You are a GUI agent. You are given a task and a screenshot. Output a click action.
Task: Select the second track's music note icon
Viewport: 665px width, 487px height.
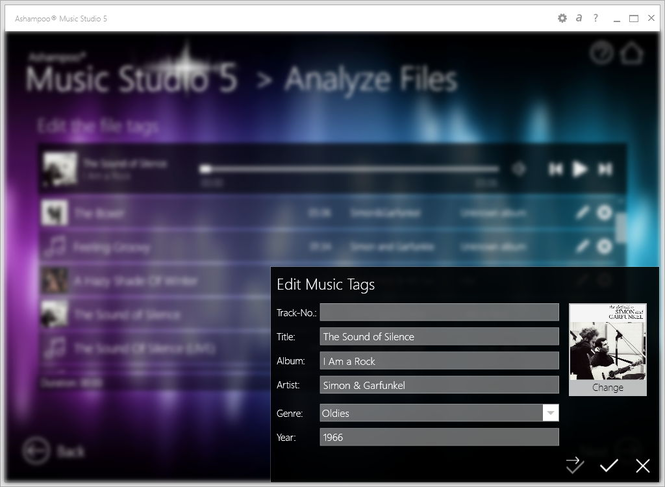(x=55, y=246)
